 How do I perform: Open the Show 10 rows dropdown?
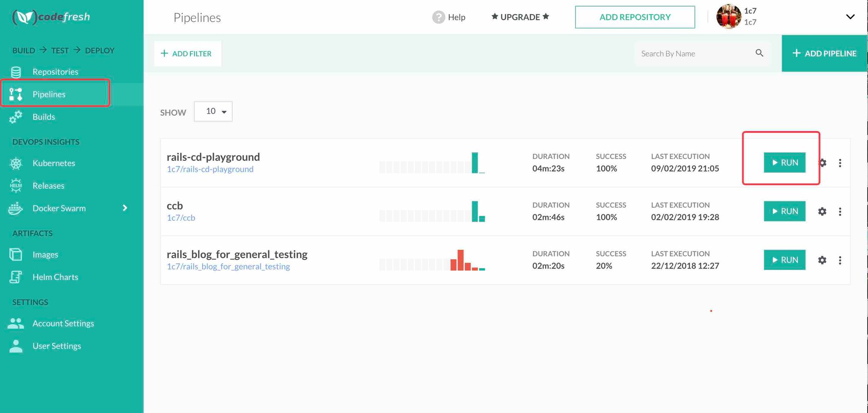213,111
